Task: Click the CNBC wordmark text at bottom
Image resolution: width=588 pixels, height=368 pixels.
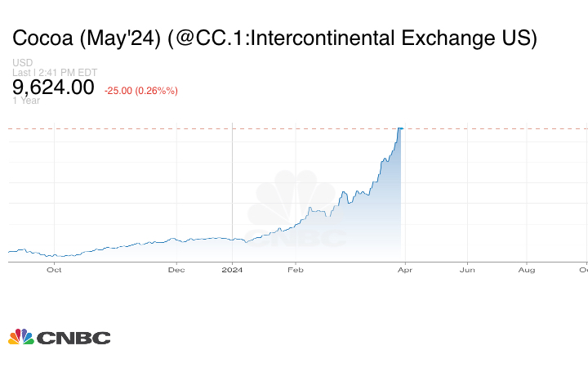Action: (x=73, y=338)
